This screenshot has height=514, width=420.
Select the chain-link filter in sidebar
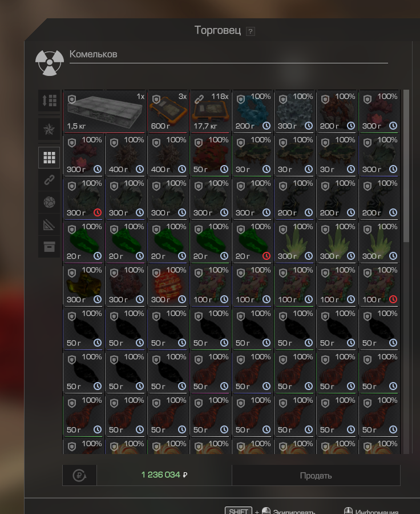pos(49,180)
